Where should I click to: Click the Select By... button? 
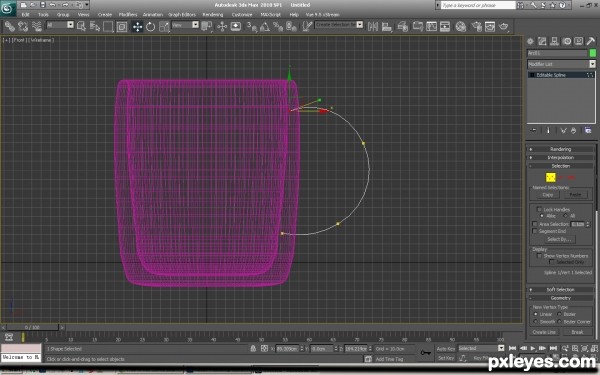coord(559,239)
